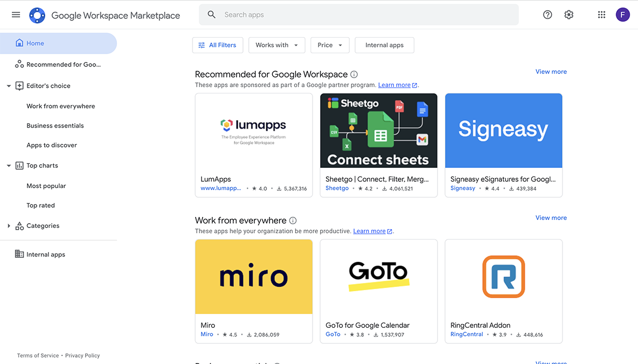Click the Signeasy developer link

(463, 188)
